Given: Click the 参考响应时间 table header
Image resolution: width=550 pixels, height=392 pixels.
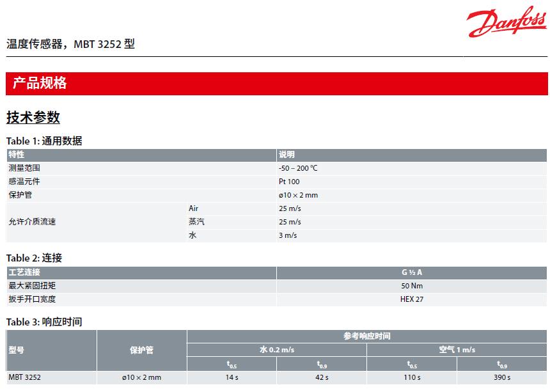Looking at the screenshot, I should pos(366,336).
